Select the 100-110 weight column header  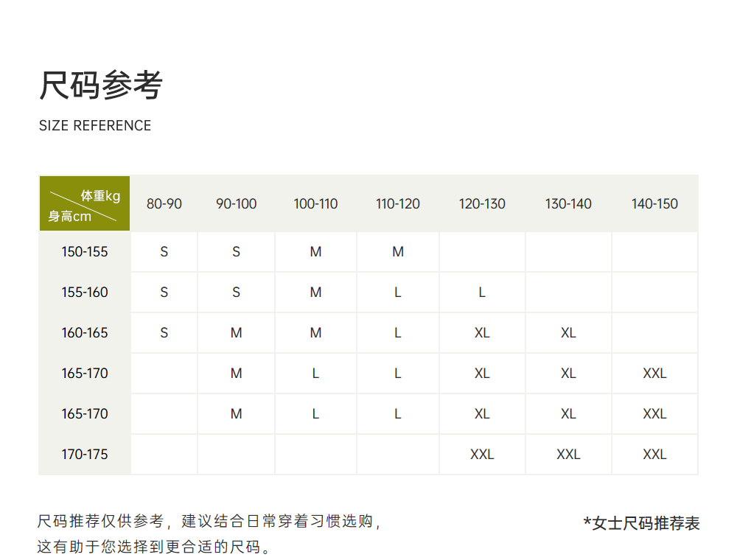[315, 204]
